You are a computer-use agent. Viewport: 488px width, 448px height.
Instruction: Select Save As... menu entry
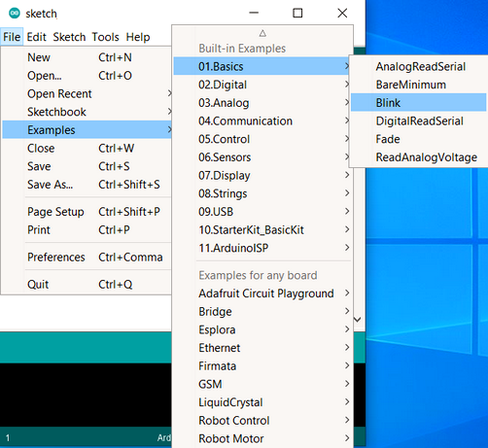point(87,185)
